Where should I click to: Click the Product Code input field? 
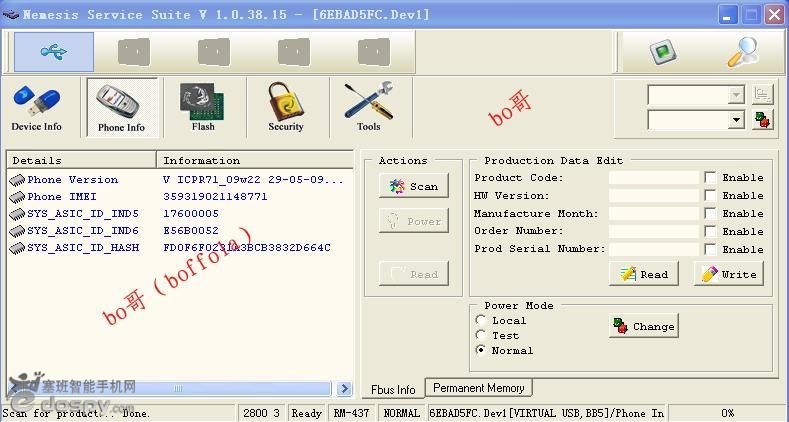point(654,178)
